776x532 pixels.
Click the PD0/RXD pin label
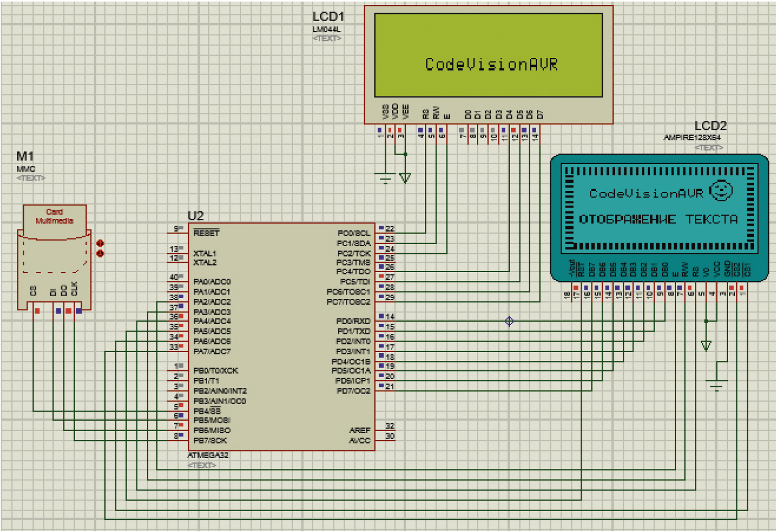(353, 321)
